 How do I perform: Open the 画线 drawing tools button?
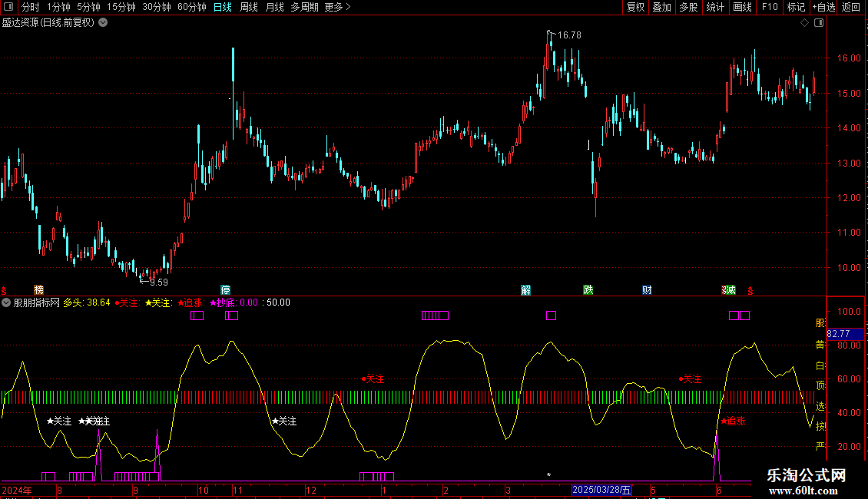pos(742,7)
